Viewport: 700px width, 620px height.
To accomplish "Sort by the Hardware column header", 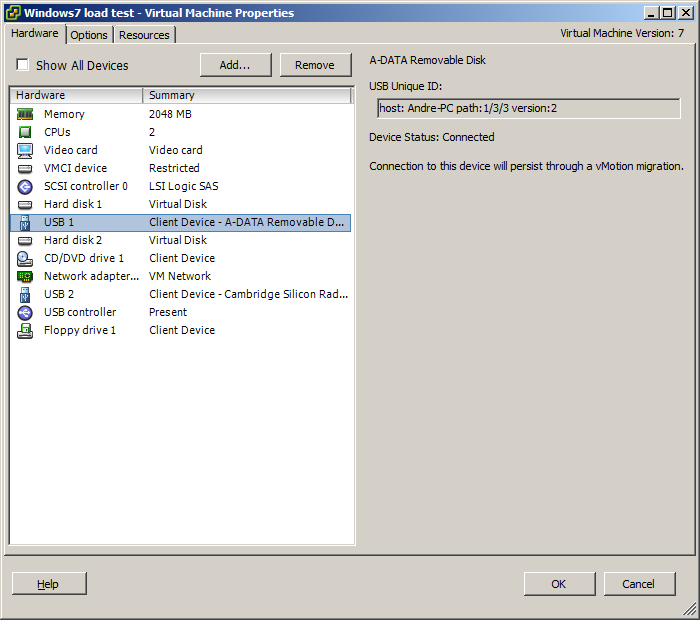I will [76, 95].
